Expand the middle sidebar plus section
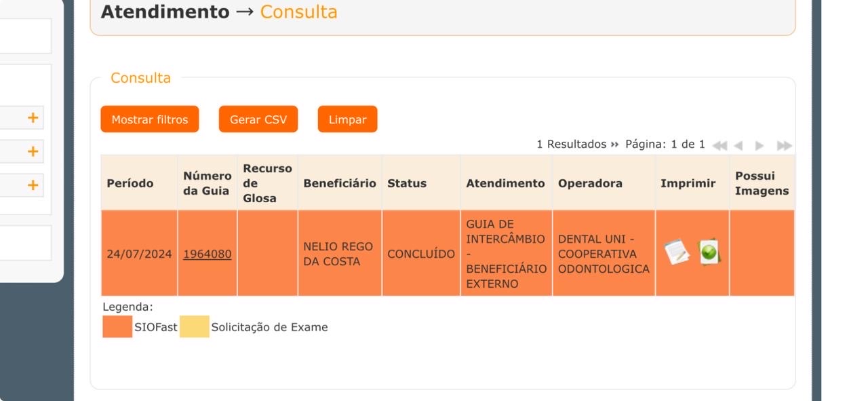Viewport: 868px width, 401px height. coord(33,151)
